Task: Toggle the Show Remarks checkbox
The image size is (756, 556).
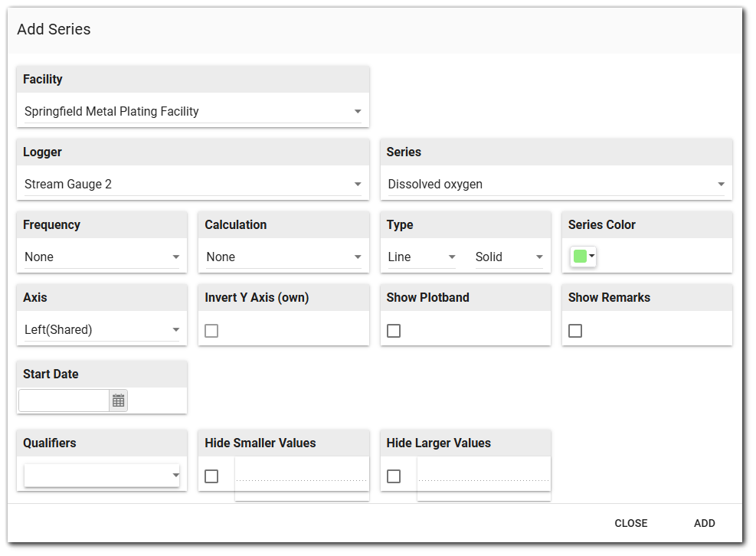Action: [x=575, y=331]
